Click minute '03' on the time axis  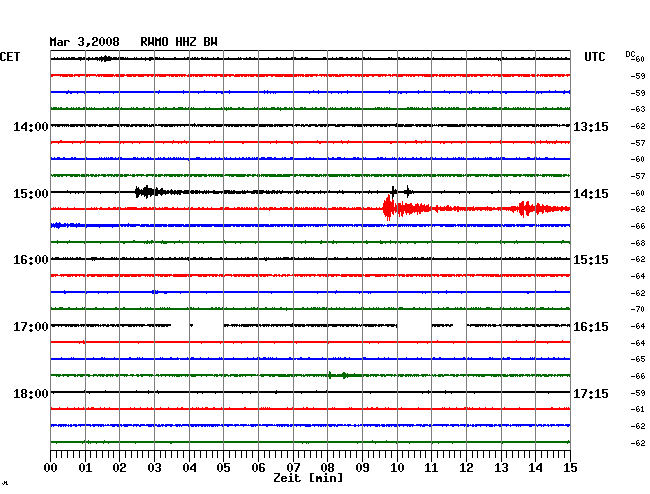coord(154,468)
